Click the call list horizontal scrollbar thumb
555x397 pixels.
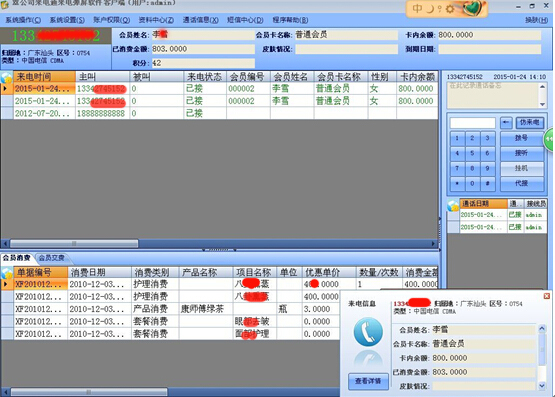coord(74,243)
